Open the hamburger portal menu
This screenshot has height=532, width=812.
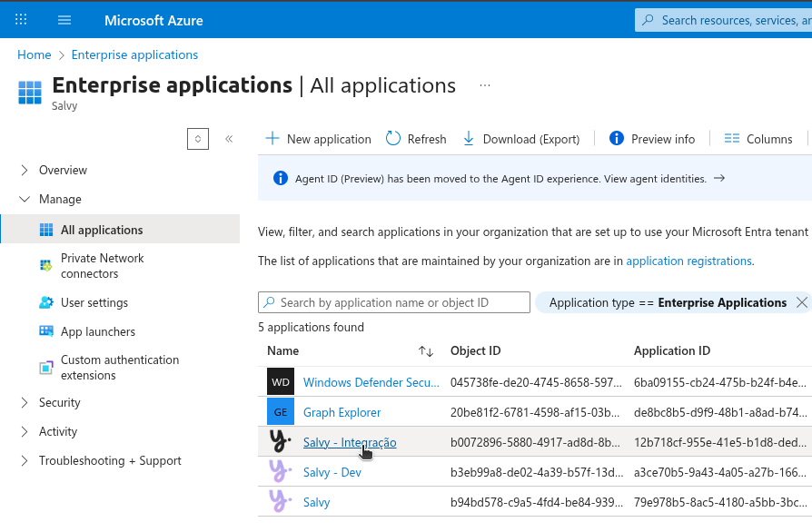point(64,20)
